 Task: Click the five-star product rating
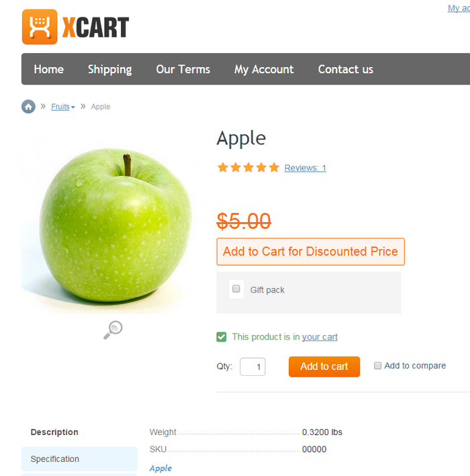[x=248, y=168]
